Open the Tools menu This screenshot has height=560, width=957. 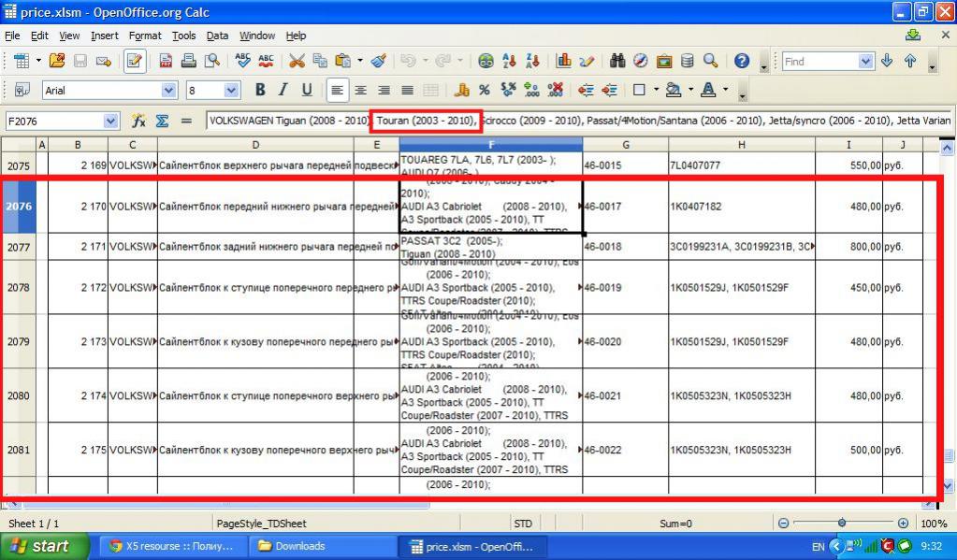[183, 36]
